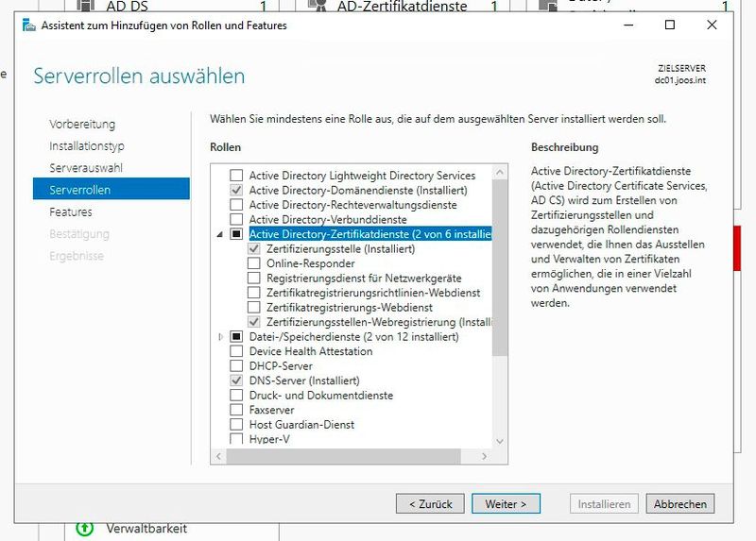Enable the Online-Responder role service
The width and height of the screenshot is (756, 541).
[x=253, y=263]
